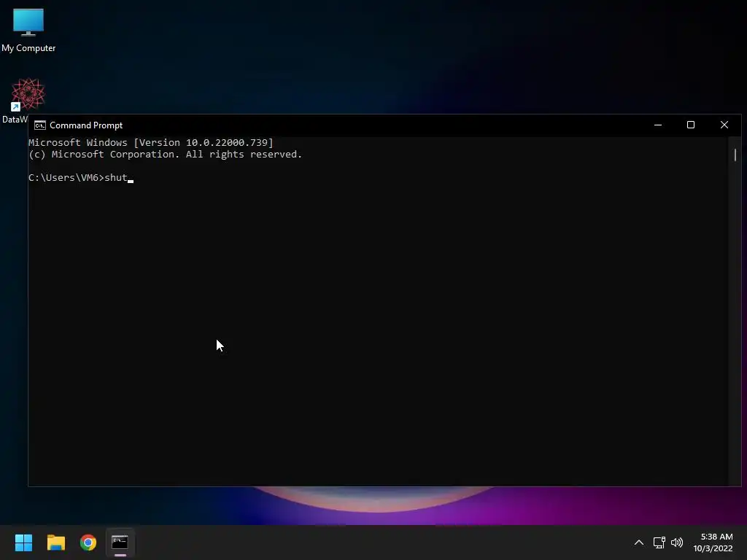Open the Windows Start menu
The height and width of the screenshot is (560, 747).
[x=23, y=542]
